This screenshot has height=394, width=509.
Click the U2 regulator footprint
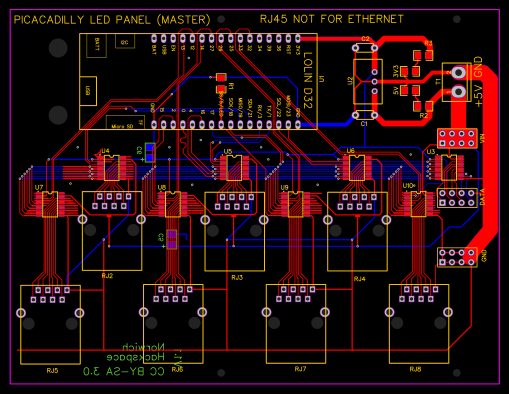pyautogui.click(x=368, y=82)
